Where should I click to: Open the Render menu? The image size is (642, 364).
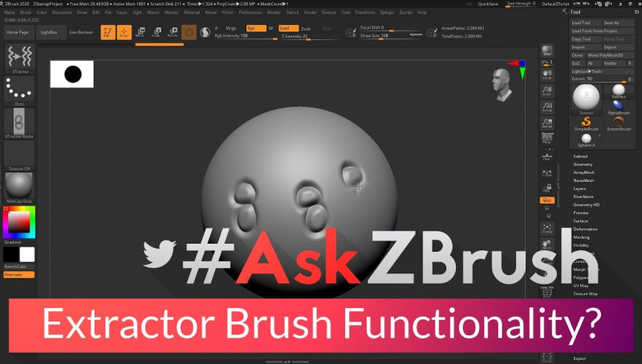point(274,13)
